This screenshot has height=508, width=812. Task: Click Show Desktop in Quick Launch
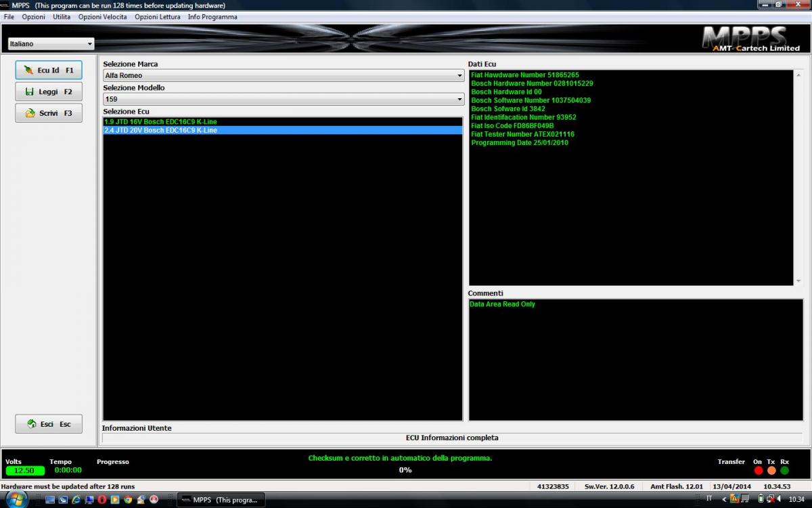tap(50, 500)
